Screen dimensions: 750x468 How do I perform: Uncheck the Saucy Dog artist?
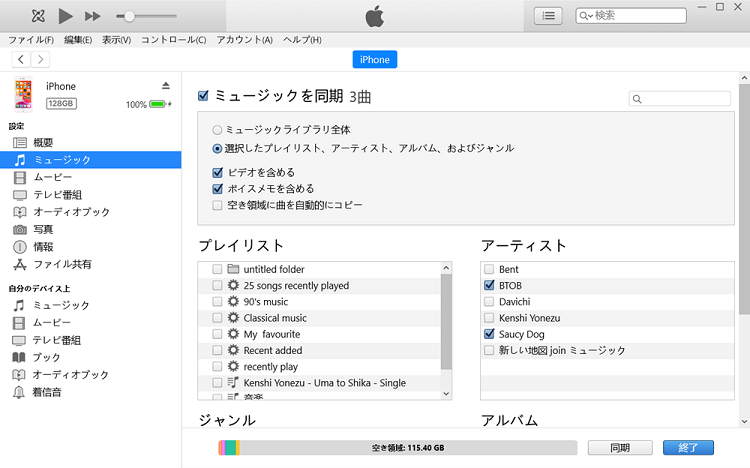coord(489,334)
